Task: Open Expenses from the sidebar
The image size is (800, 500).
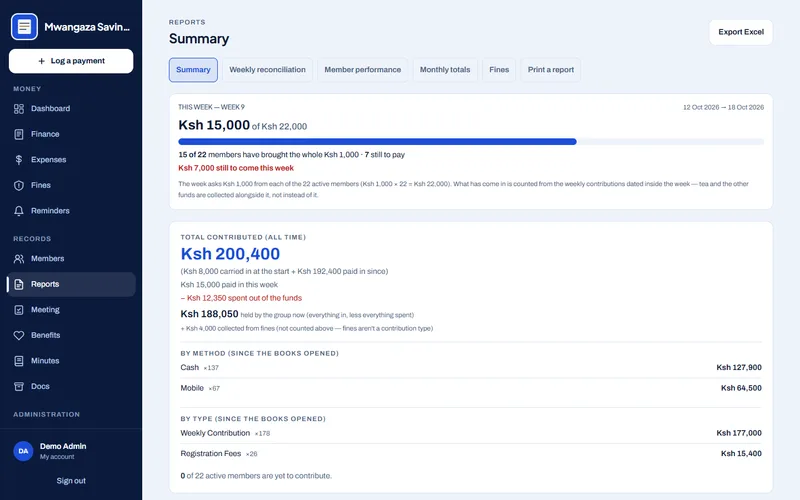Action: point(71,160)
